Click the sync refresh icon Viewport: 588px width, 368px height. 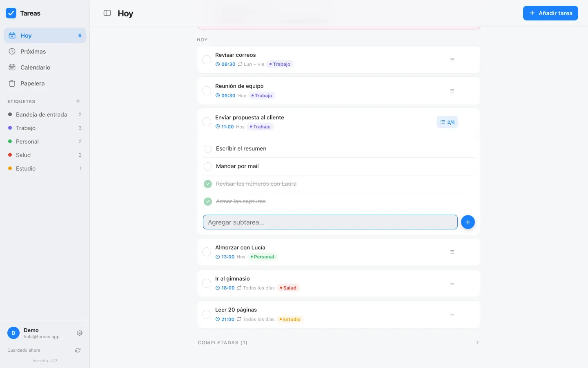pos(78,350)
